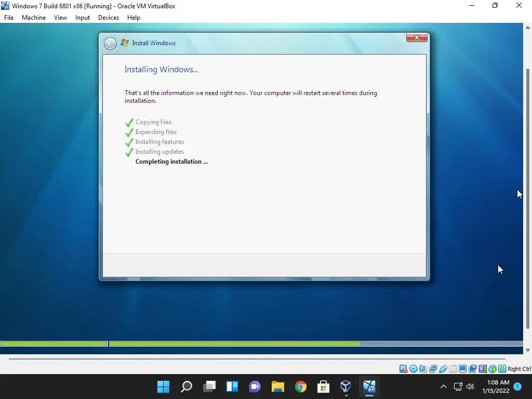Click the network tray icon
The width and height of the screenshot is (532, 399).
[x=458, y=387]
